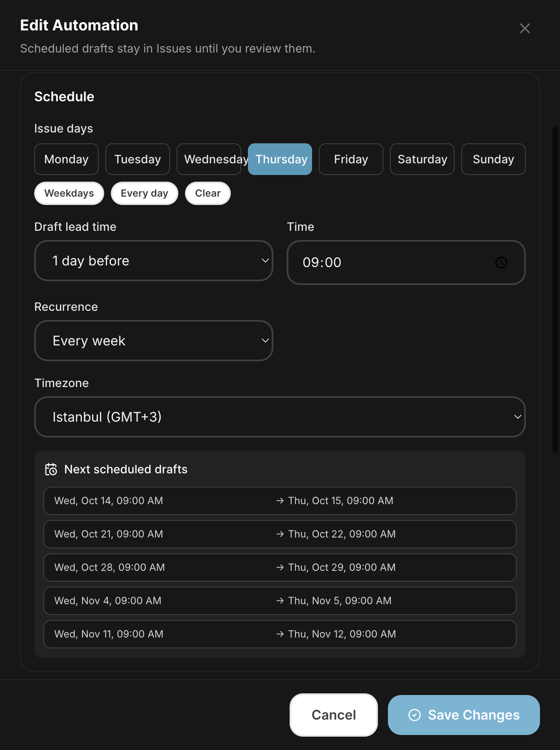
Task: Select the Weekdays preset
Action: coord(69,193)
